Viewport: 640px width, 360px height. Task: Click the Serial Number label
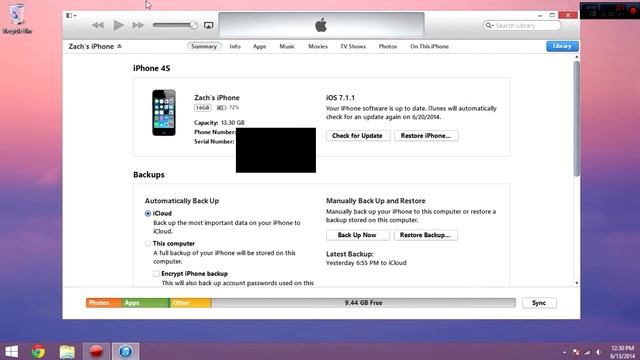tap(214, 142)
